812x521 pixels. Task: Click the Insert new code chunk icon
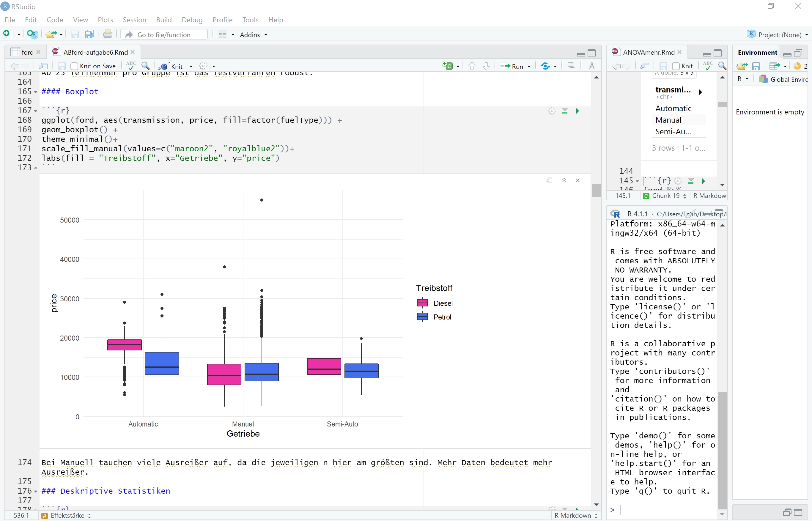[x=447, y=66]
